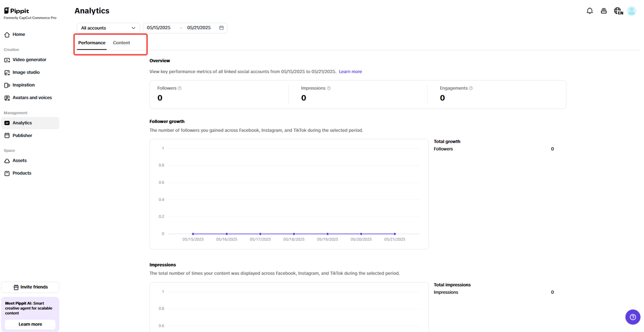Change language with the globe EN icon

[618, 11]
